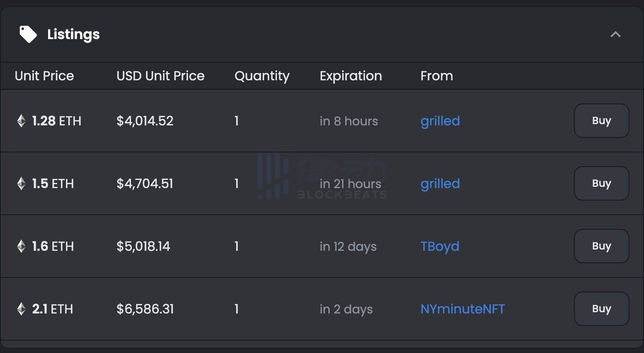
Task: Click the Ethereum icon beside 2.1 ETH
Action: tap(21, 309)
